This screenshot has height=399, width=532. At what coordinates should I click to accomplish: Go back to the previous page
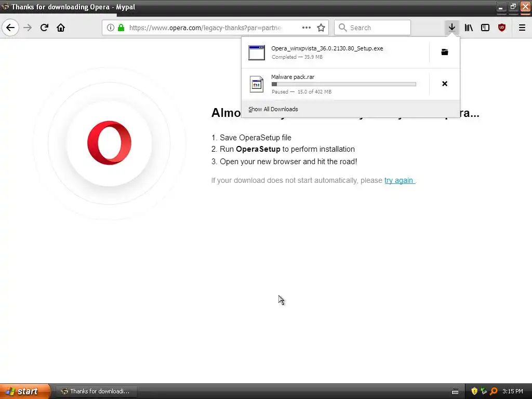[10, 28]
